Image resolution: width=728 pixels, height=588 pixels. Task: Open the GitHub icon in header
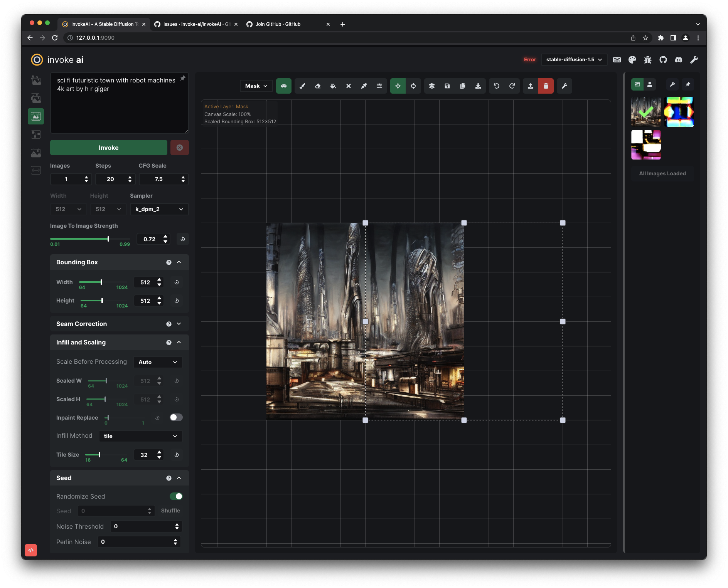pos(663,60)
